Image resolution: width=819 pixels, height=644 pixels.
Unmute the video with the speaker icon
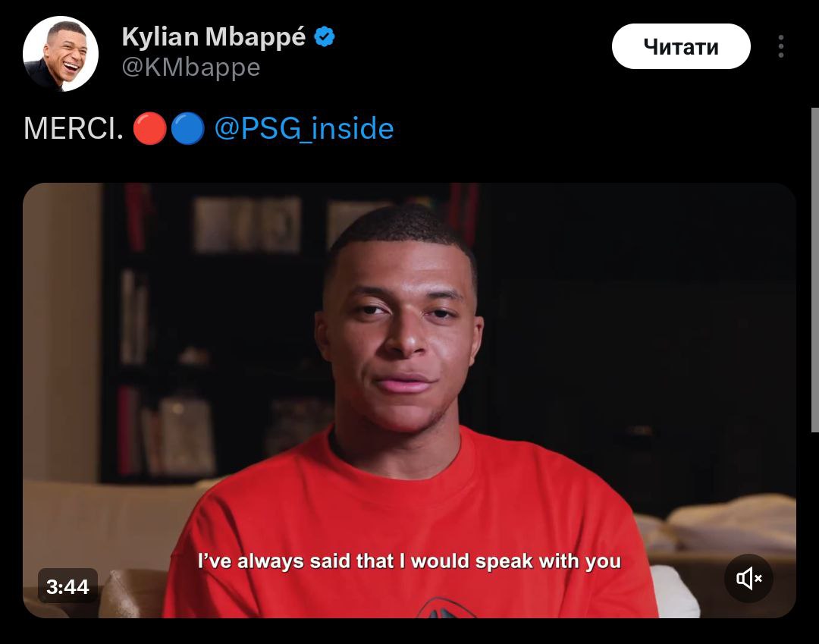[x=748, y=578]
